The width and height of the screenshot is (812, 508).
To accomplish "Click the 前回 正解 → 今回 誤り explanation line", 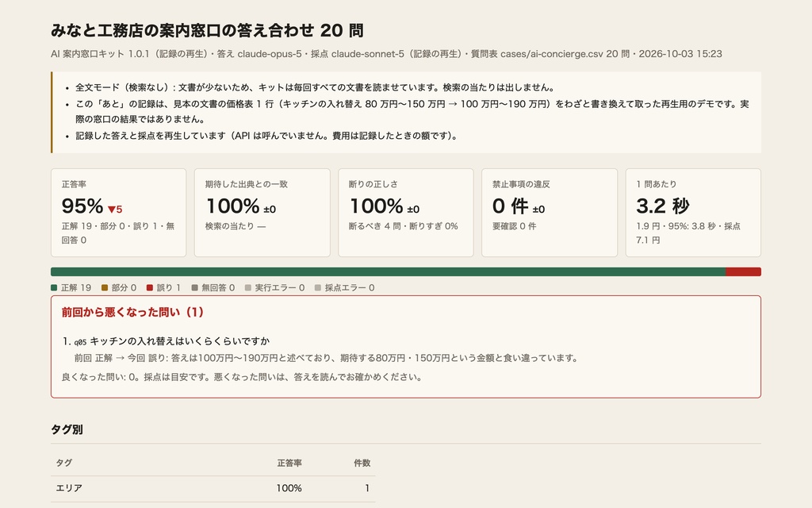I will tap(327, 358).
